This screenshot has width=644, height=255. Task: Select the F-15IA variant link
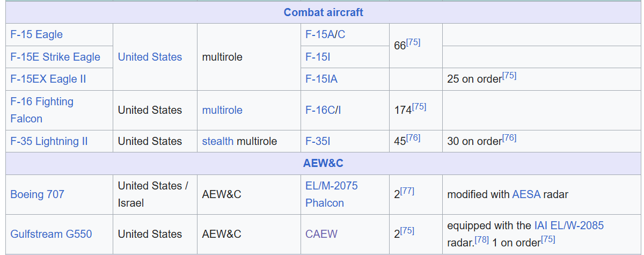pyautogui.click(x=321, y=79)
